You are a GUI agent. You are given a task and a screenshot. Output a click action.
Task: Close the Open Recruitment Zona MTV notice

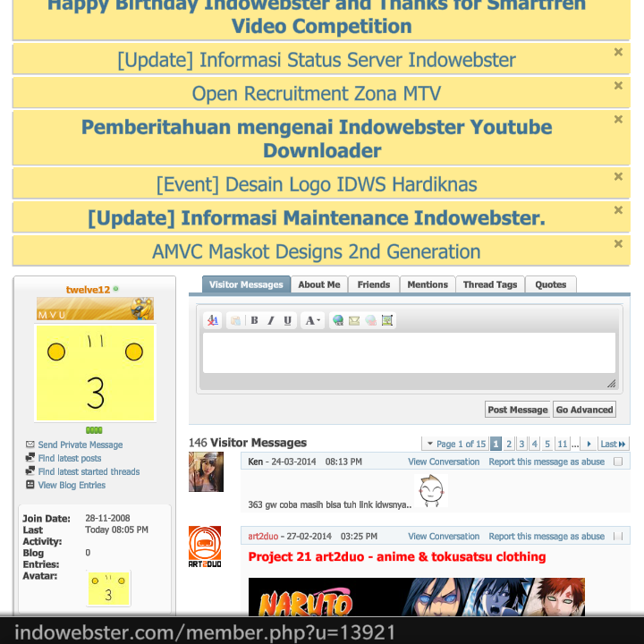618,86
